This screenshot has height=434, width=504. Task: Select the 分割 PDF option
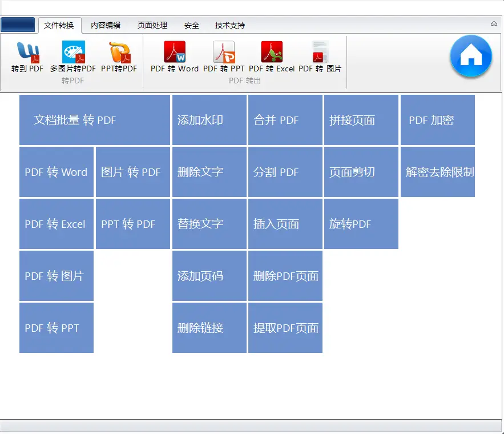click(x=285, y=172)
